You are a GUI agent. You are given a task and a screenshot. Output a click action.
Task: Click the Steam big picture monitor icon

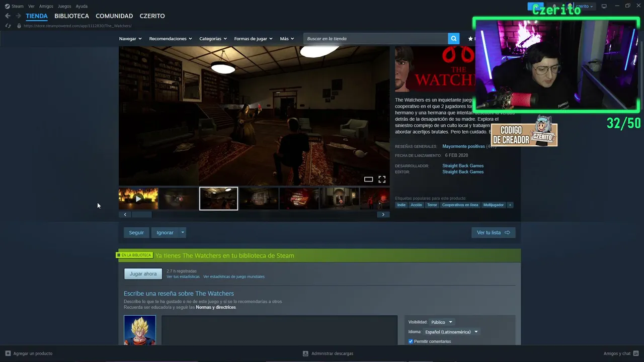[x=604, y=6]
